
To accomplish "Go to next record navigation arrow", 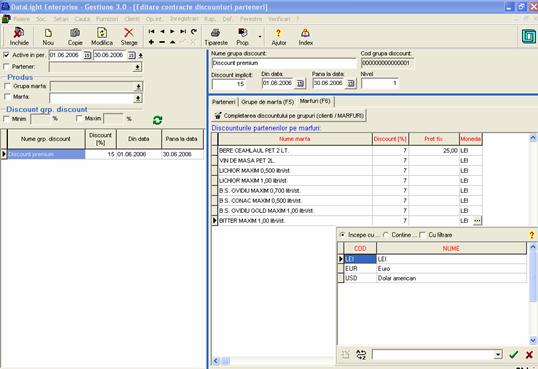I will 173,32.
